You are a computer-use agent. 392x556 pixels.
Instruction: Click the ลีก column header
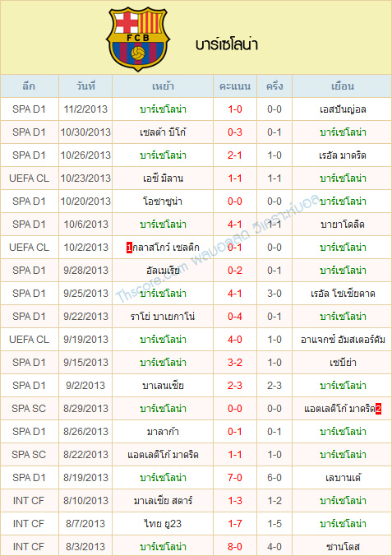29,86
